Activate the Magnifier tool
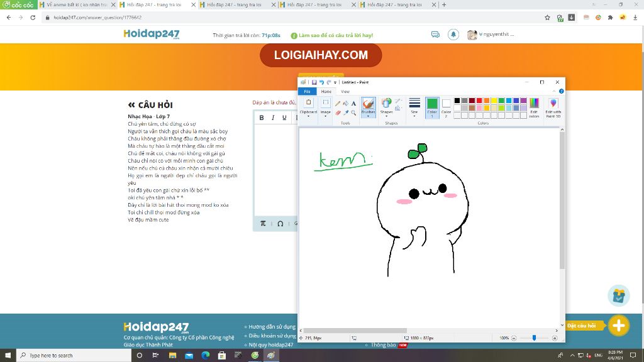 (353, 113)
